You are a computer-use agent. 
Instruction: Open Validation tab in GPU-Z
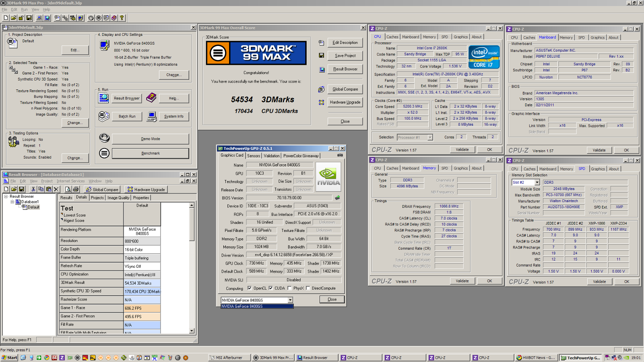pyautogui.click(x=272, y=155)
